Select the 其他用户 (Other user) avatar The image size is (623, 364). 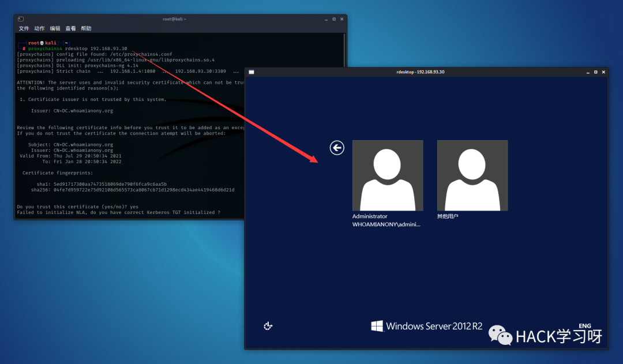pyautogui.click(x=472, y=175)
